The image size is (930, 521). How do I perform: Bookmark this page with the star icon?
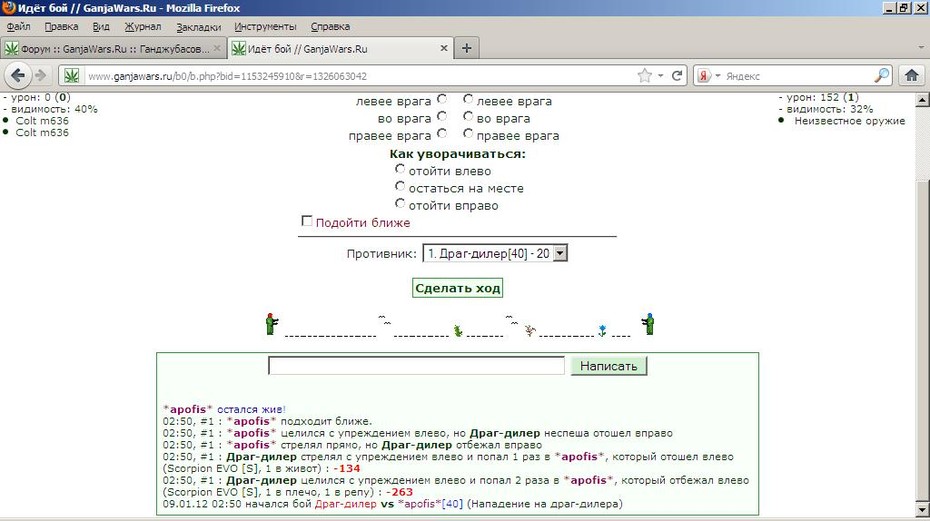coord(644,75)
